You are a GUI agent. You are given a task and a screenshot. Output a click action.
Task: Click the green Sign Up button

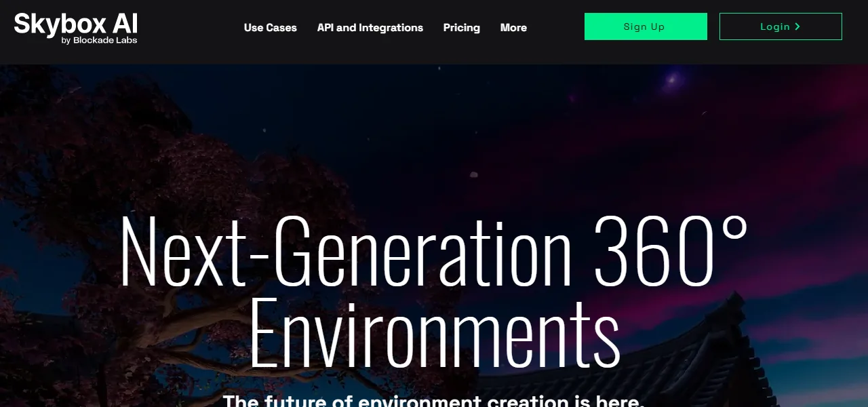646,26
